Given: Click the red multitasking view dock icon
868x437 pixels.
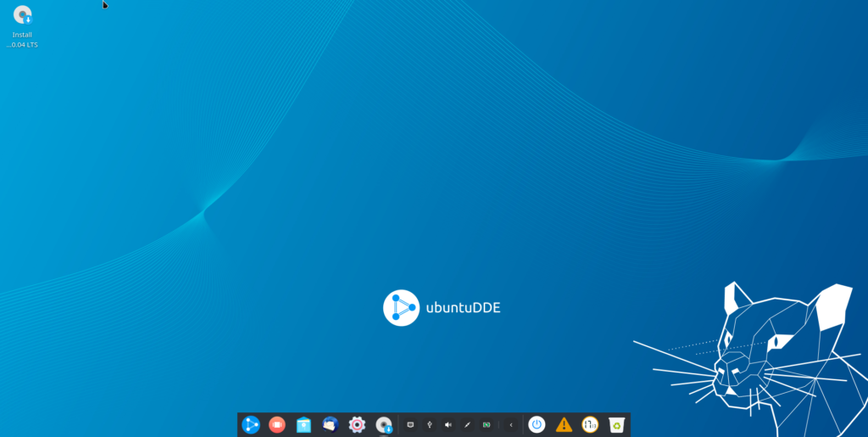Looking at the screenshot, I should tap(277, 425).
